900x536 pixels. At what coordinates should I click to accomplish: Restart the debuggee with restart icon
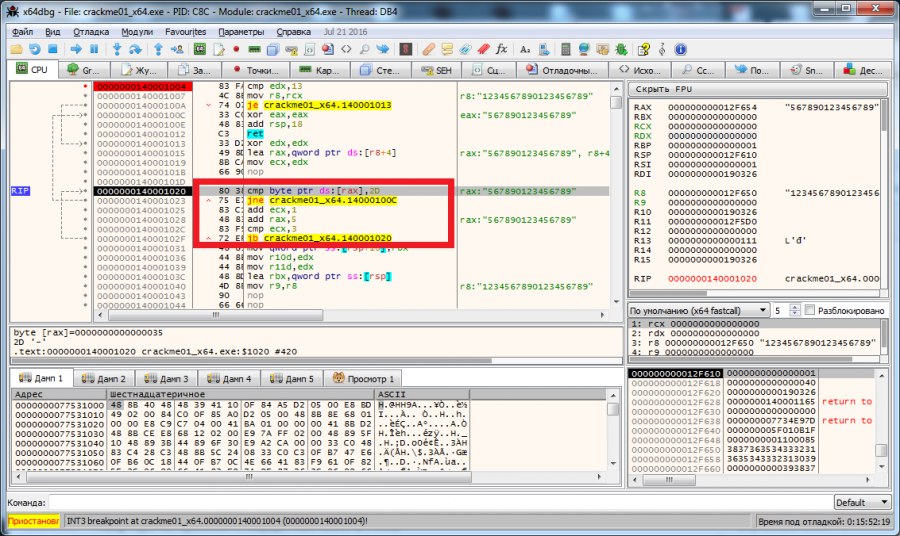coord(34,49)
